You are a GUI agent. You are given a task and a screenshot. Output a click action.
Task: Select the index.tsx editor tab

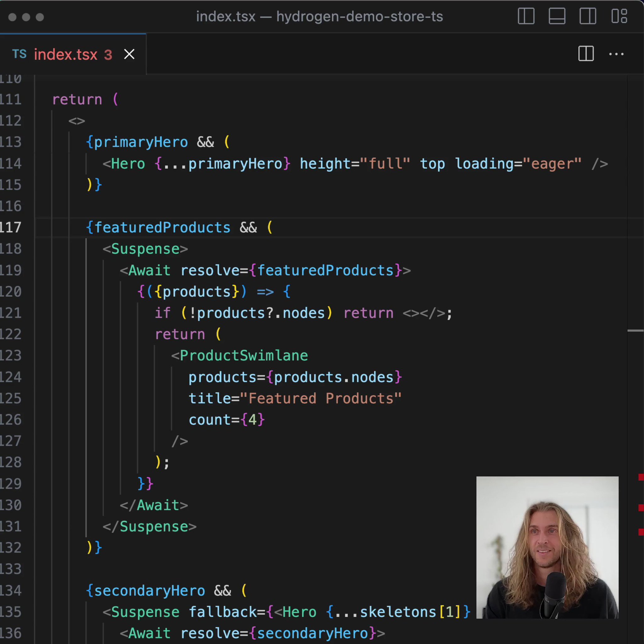point(66,54)
